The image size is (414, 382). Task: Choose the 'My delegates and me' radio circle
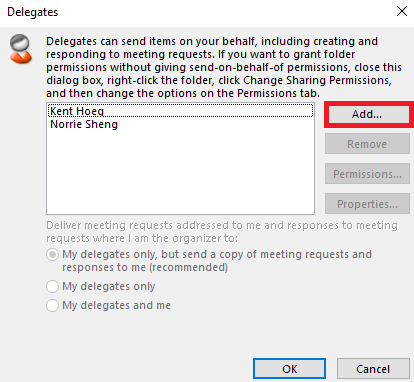(52, 305)
